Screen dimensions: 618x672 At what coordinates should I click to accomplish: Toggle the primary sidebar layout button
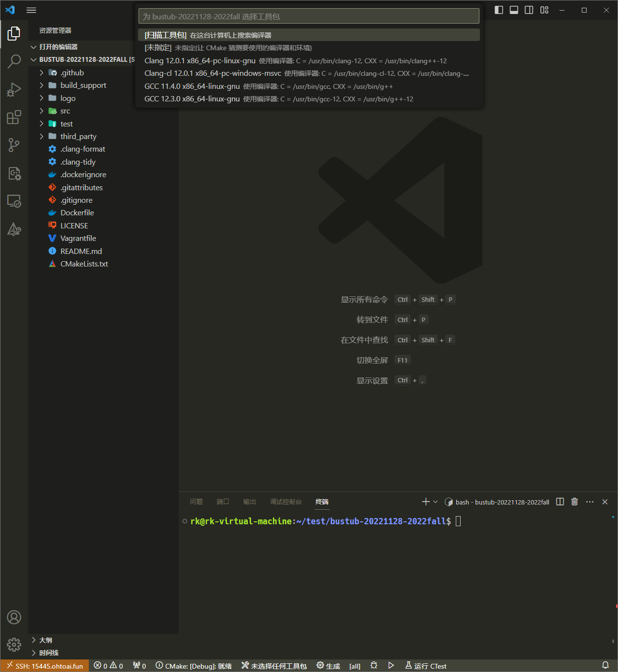tap(499, 10)
